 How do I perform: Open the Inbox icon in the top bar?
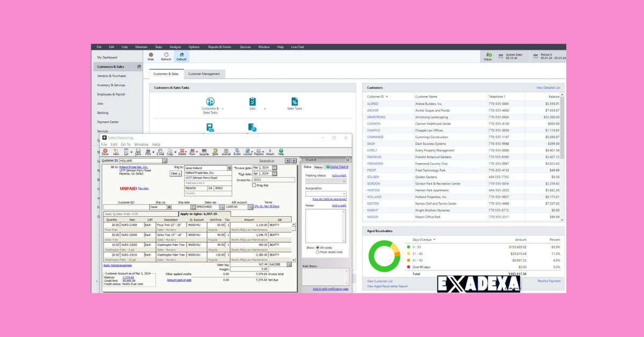click(488, 56)
